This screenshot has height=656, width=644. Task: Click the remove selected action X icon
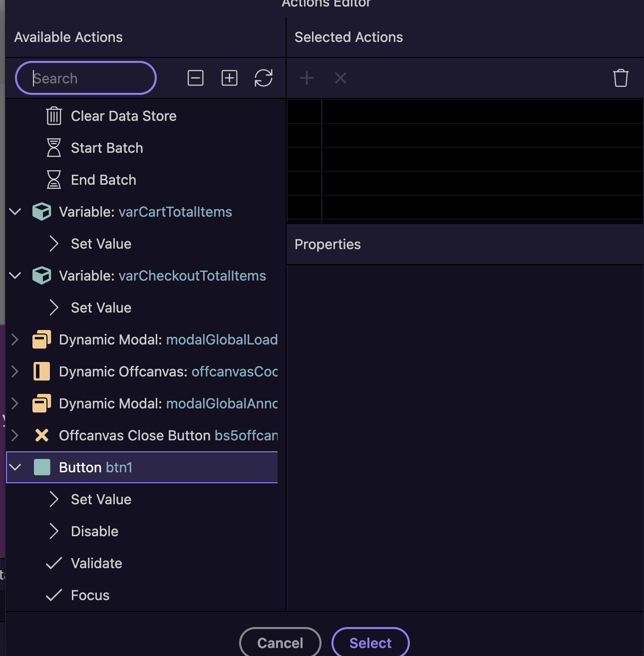click(340, 78)
